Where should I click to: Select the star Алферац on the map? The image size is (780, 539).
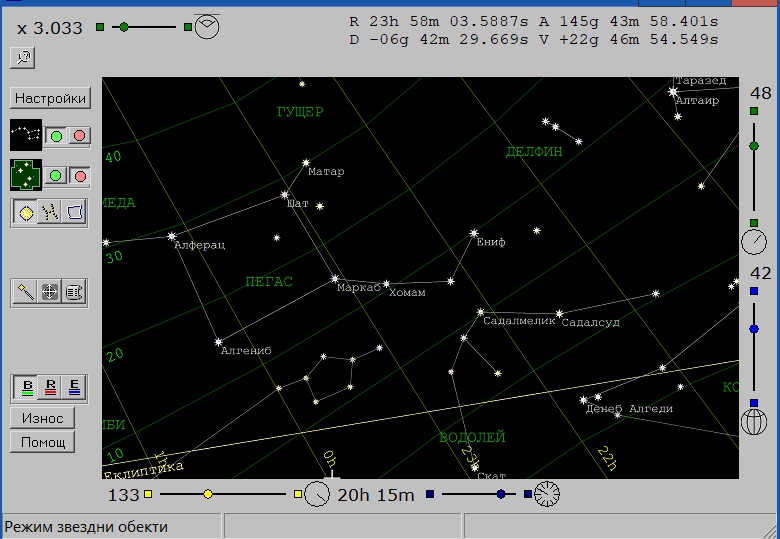[x=172, y=236]
